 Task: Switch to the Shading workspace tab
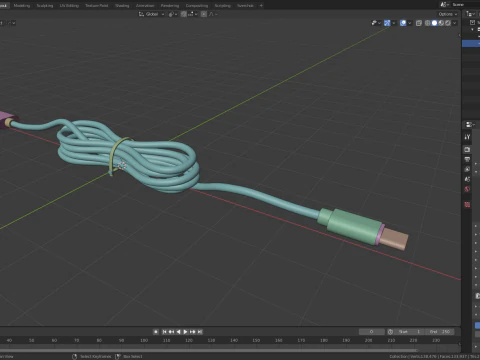(122, 5)
